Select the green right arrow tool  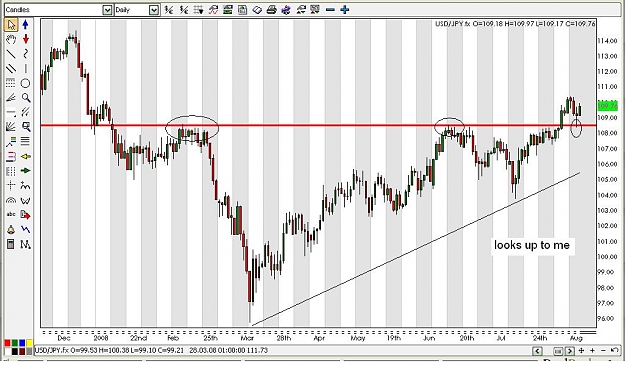click(x=26, y=171)
